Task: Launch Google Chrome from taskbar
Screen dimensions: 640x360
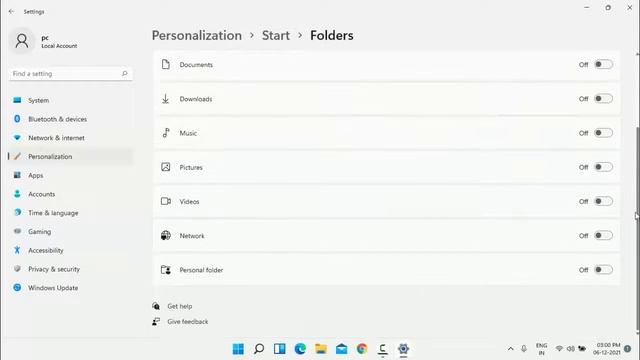Action: (x=362, y=349)
